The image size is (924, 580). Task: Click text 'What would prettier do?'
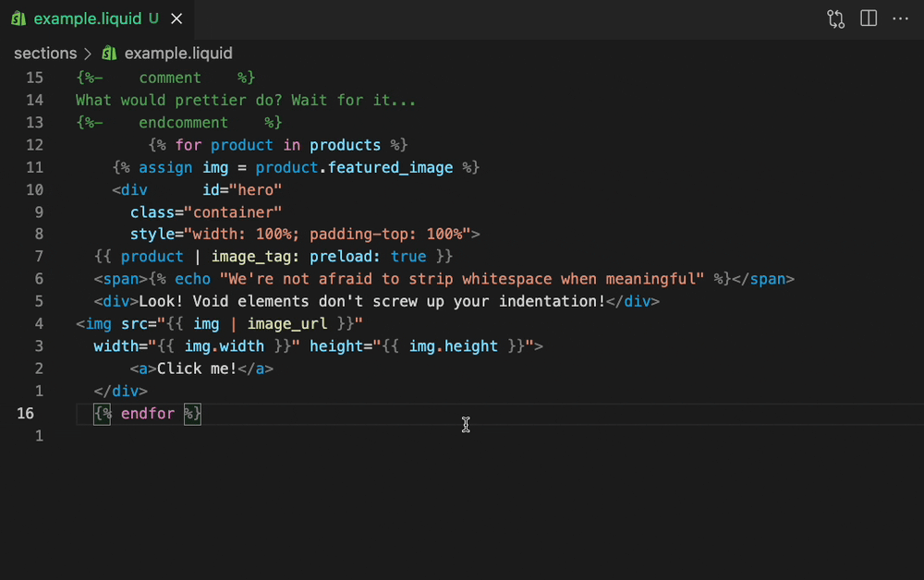tap(179, 100)
